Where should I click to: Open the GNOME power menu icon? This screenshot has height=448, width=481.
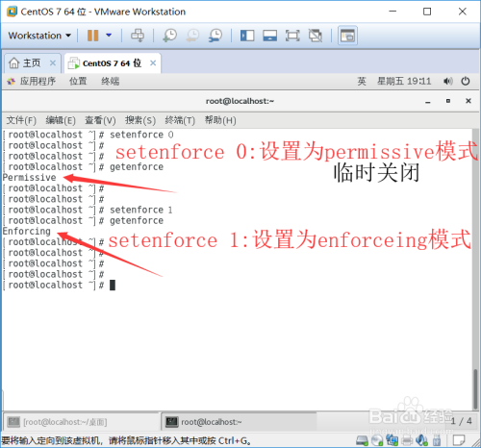point(466,82)
